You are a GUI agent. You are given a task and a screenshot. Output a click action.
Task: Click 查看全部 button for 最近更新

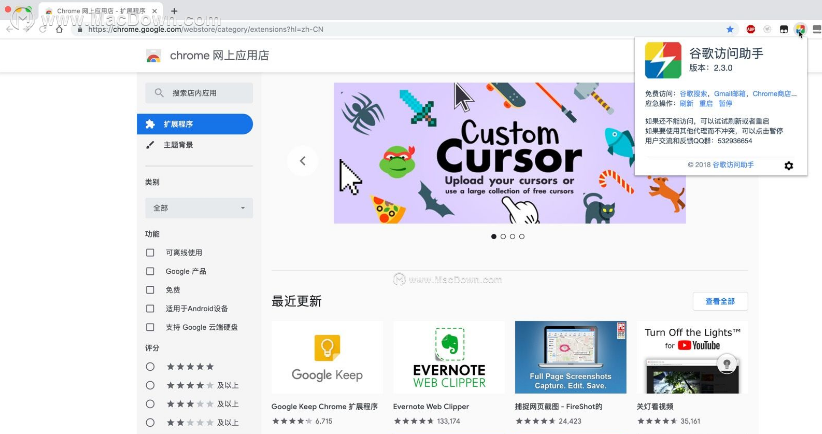tap(720, 301)
